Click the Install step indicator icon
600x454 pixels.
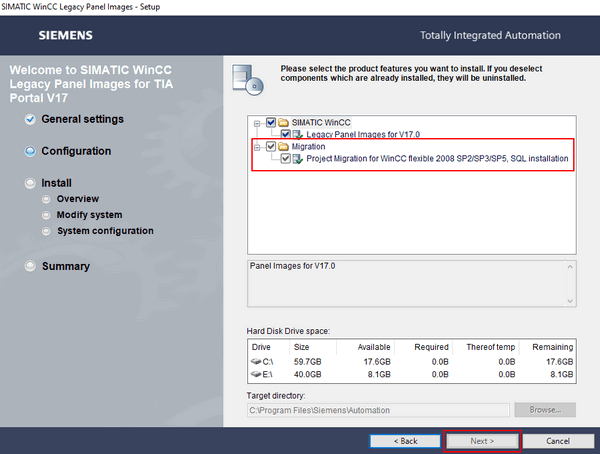pyautogui.click(x=30, y=183)
